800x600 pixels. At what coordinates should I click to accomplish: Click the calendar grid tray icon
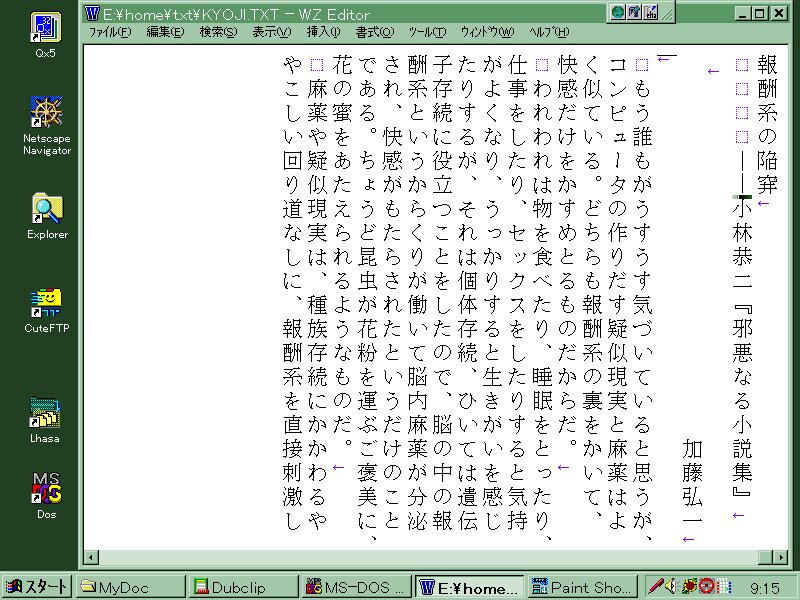tap(723, 586)
